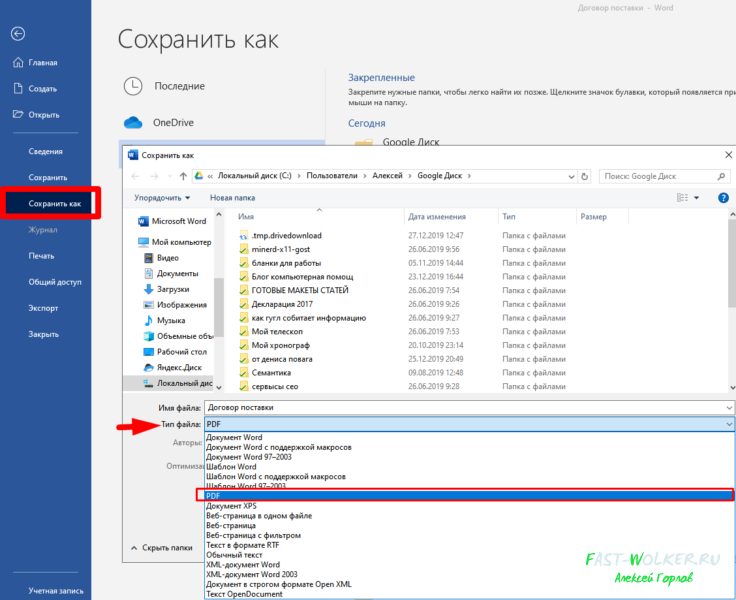Expand the Имя файла dropdown arrow
This screenshot has width=736, height=600.
[x=726, y=408]
